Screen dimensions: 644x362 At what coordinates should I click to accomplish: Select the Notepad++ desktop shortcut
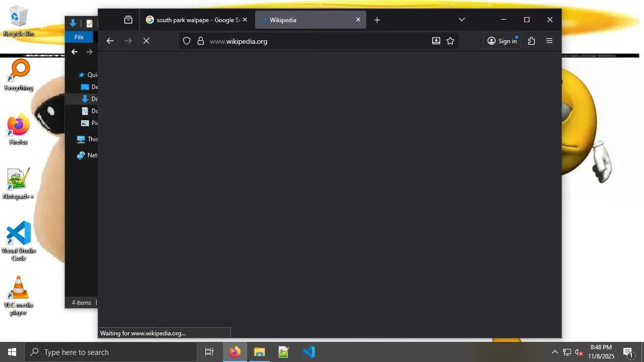pyautogui.click(x=19, y=184)
